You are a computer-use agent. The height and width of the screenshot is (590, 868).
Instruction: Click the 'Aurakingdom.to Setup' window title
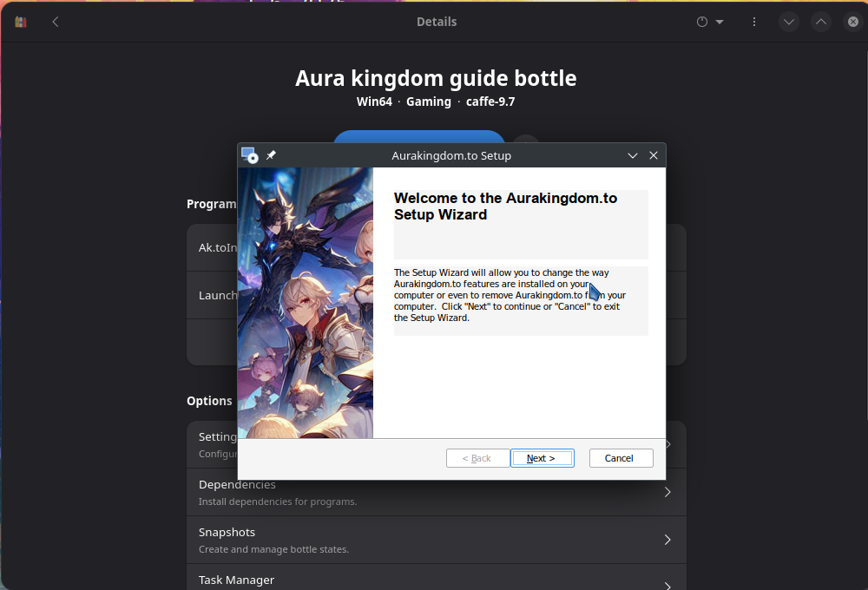coord(451,155)
